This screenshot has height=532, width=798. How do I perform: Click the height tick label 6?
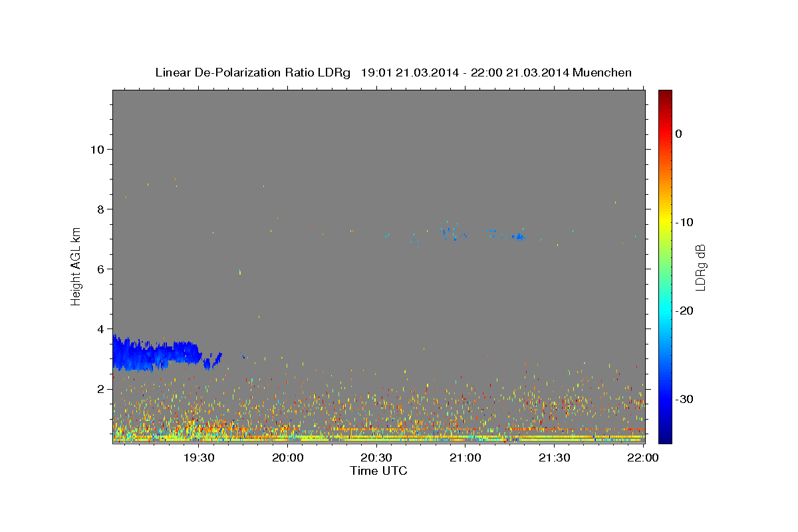point(100,269)
